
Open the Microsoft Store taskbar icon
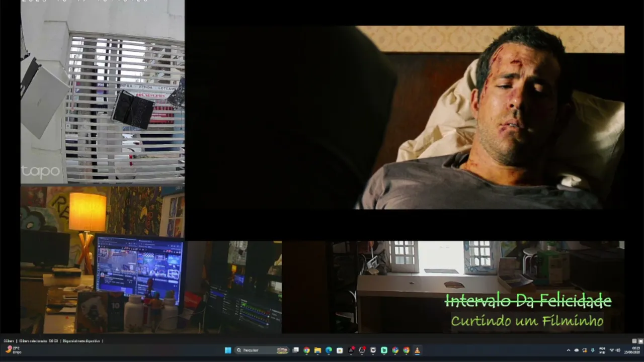coord(340,350)
